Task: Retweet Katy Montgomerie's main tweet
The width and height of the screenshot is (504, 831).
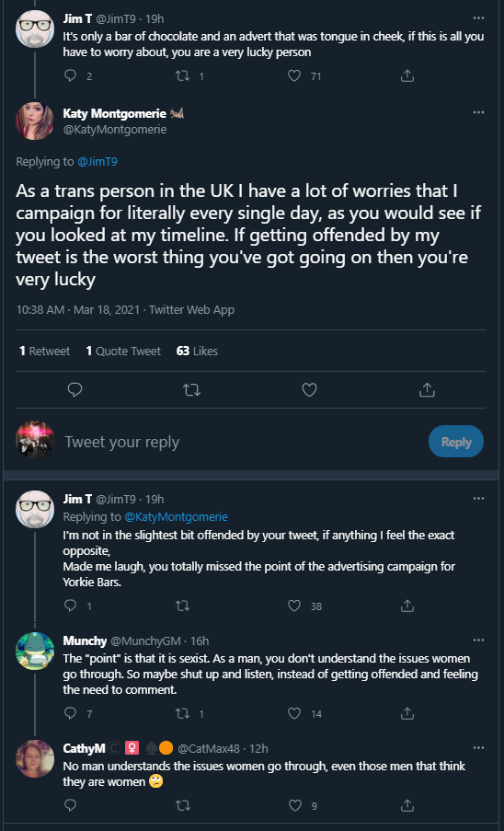Action: pos(191,390)
